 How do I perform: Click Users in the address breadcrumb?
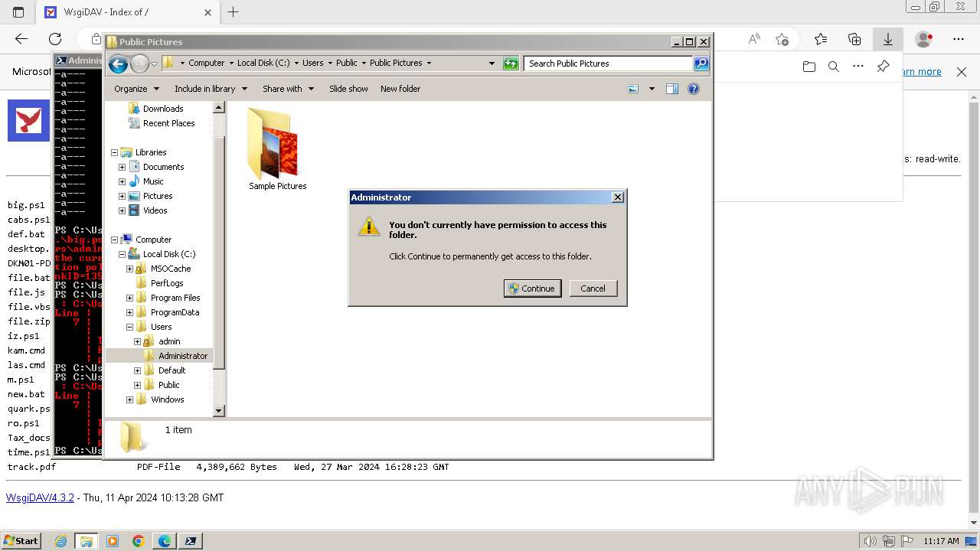312,64
